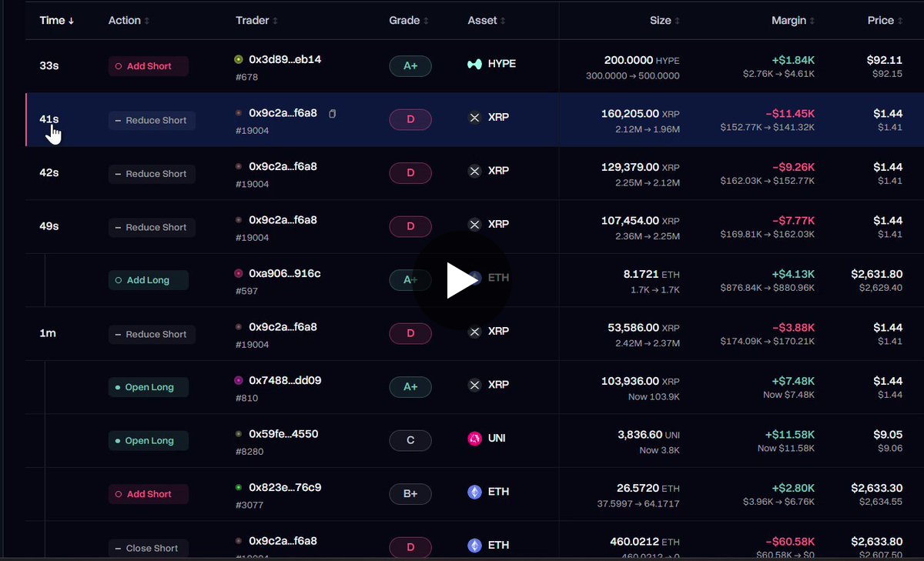Click the Reduce Short badge in 41s row
Image resolution: width=924 pixels, height=561 pixels.
[152, 120]
